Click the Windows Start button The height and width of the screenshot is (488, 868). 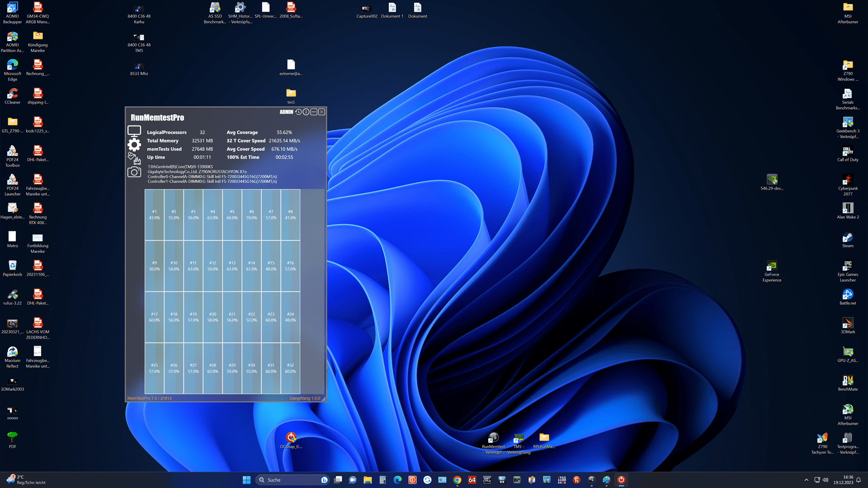[246, 480]
